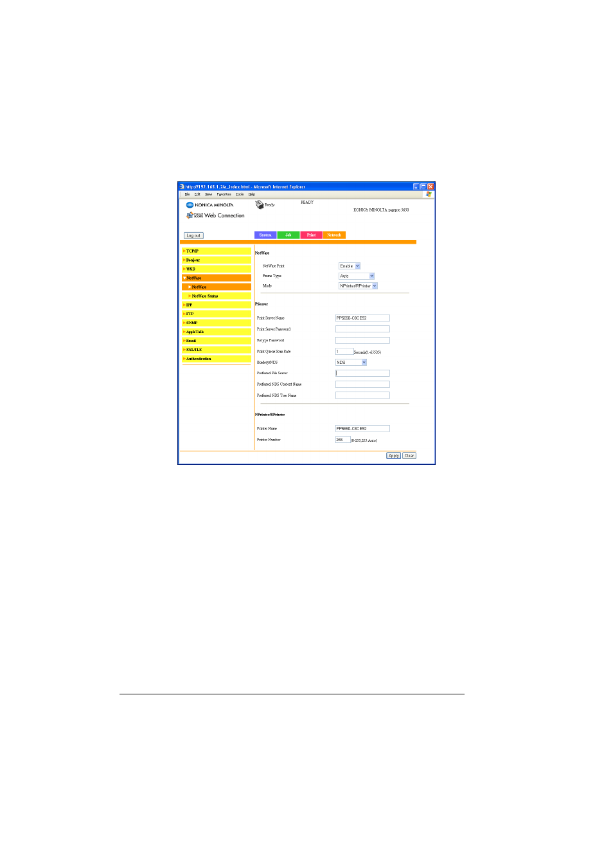Click the Log out button
The image size is (613, 868).
click(x=193, y=235)
